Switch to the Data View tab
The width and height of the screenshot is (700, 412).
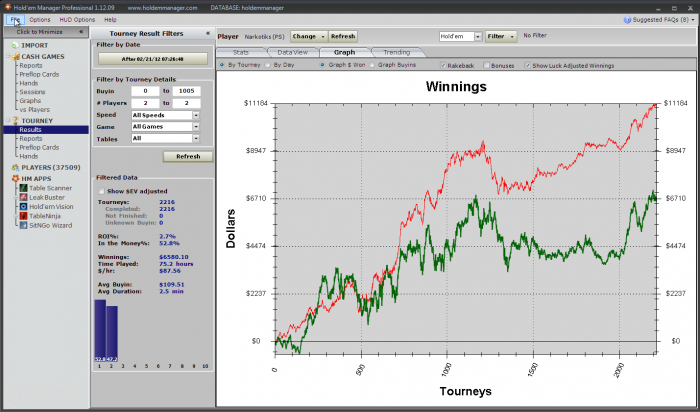(x=292, y=53)
